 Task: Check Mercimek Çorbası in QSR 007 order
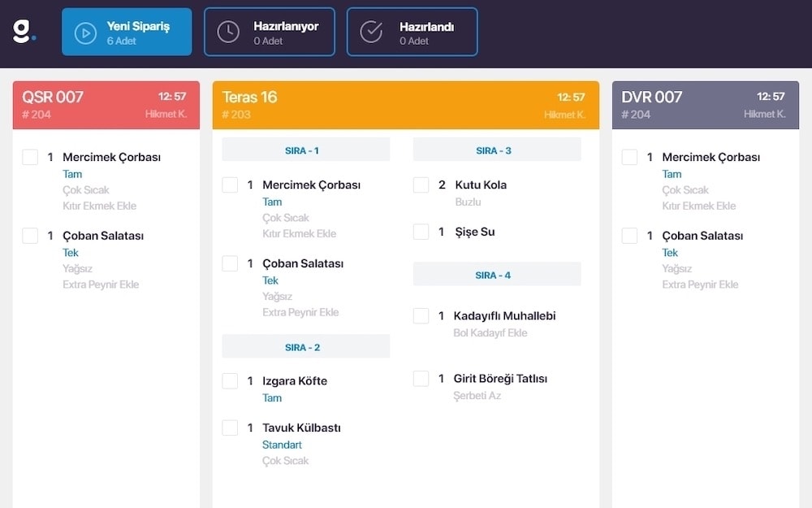(30, 158)
